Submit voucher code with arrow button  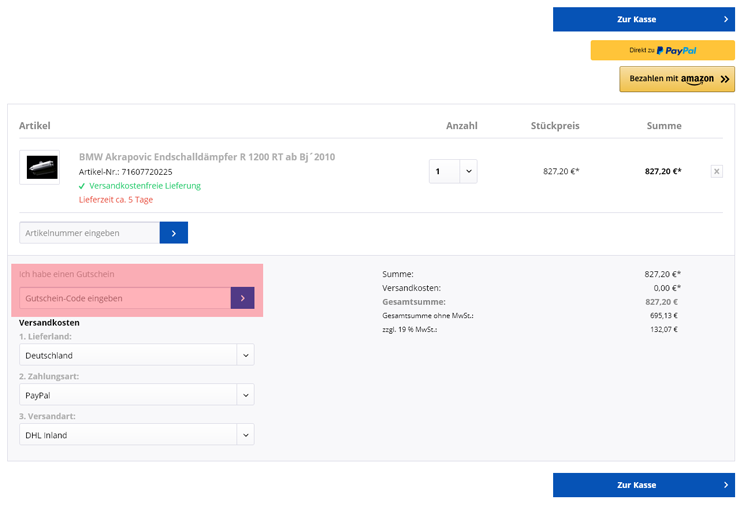click(x=243, y=298)
